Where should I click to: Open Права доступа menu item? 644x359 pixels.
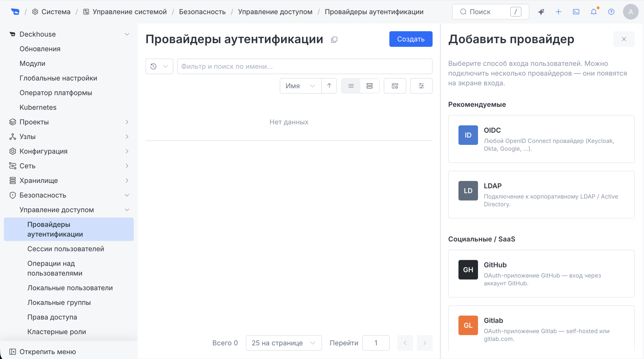point(52,317)
